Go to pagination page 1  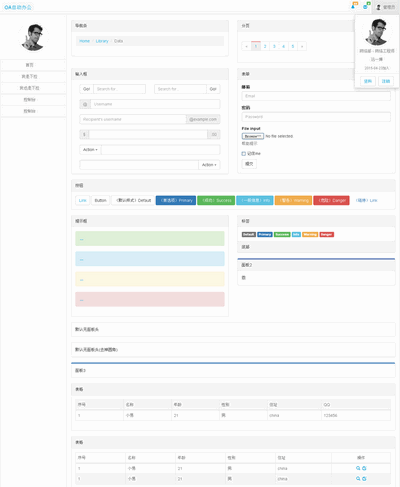click(256, 46)
